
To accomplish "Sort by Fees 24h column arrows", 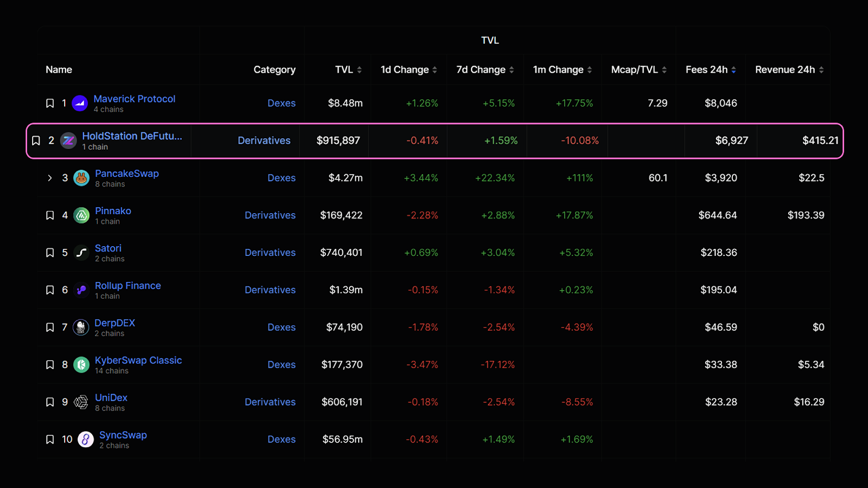I will click(733, 70).
